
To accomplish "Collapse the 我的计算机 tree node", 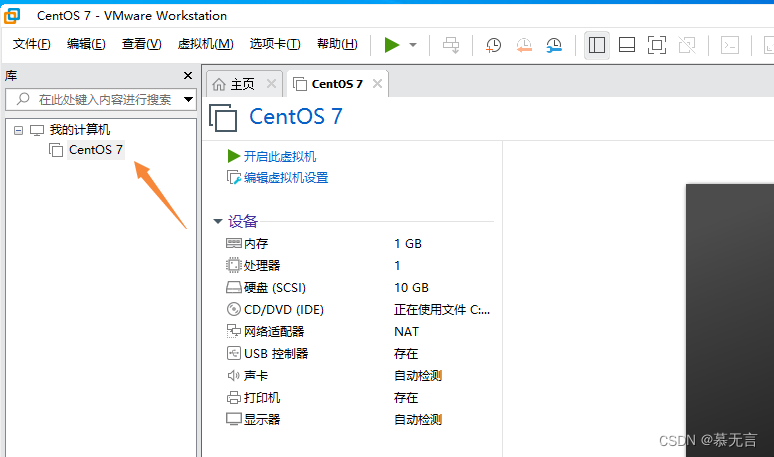I will tap(18, 130).
